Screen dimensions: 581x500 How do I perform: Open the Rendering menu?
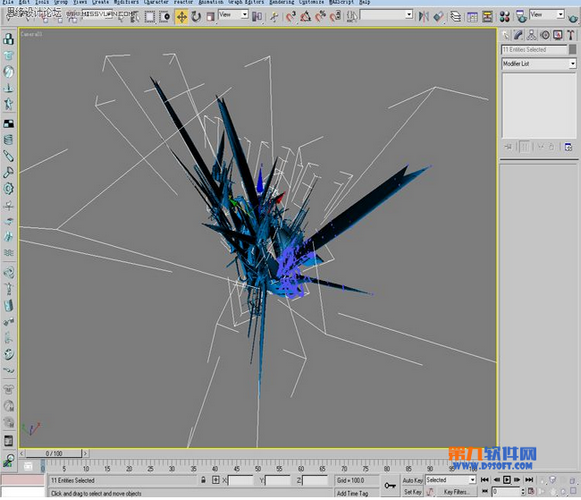[x=281, y=2]
